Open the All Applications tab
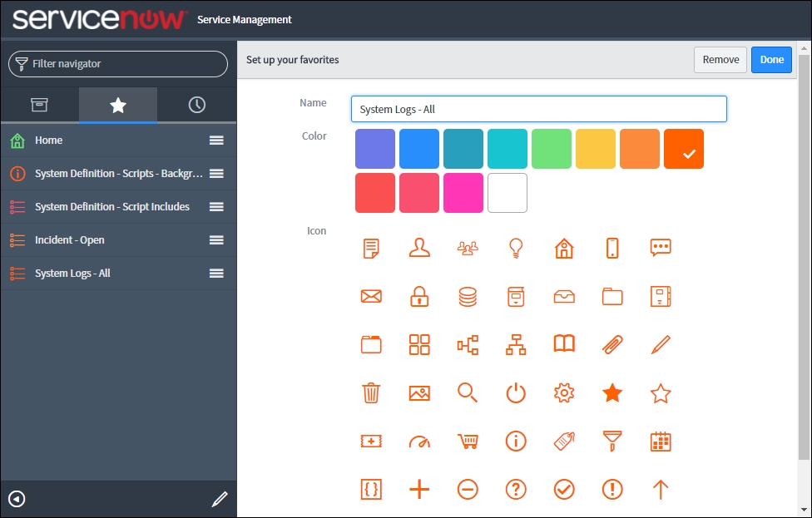812x518 pixels. pos(39,105)
